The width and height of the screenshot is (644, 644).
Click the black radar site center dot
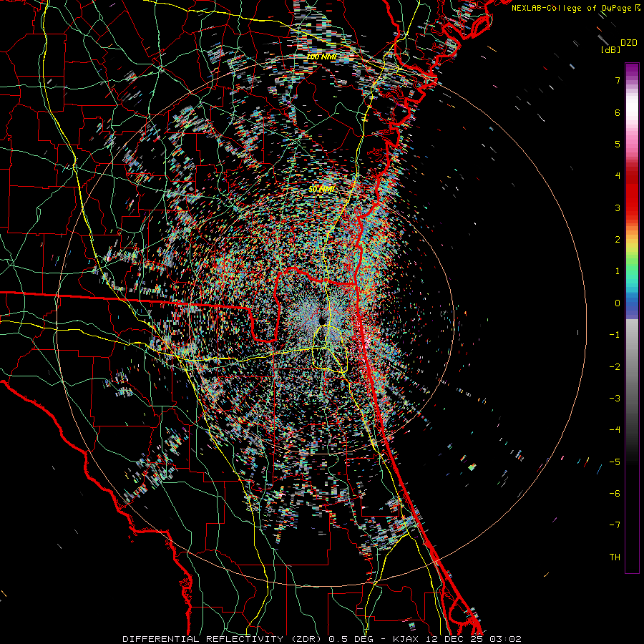pyautogui.click(x=321, y=321)
